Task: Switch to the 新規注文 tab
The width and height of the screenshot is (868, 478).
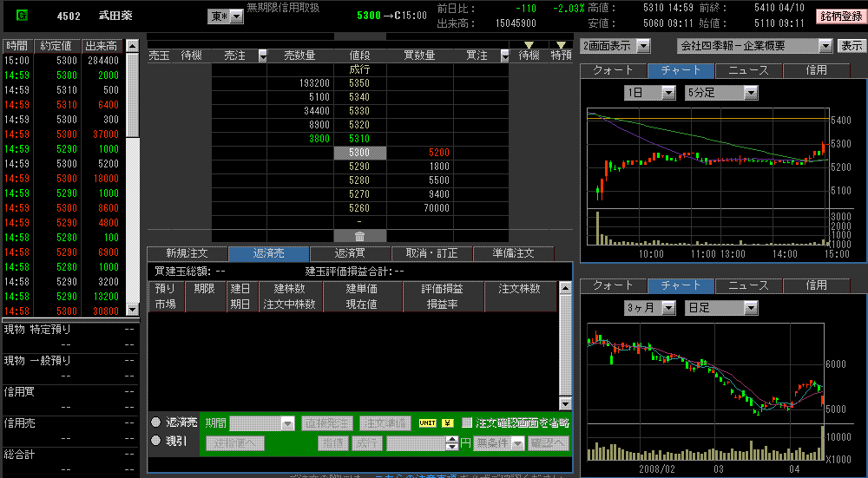Action: click(x=187, y=253)
